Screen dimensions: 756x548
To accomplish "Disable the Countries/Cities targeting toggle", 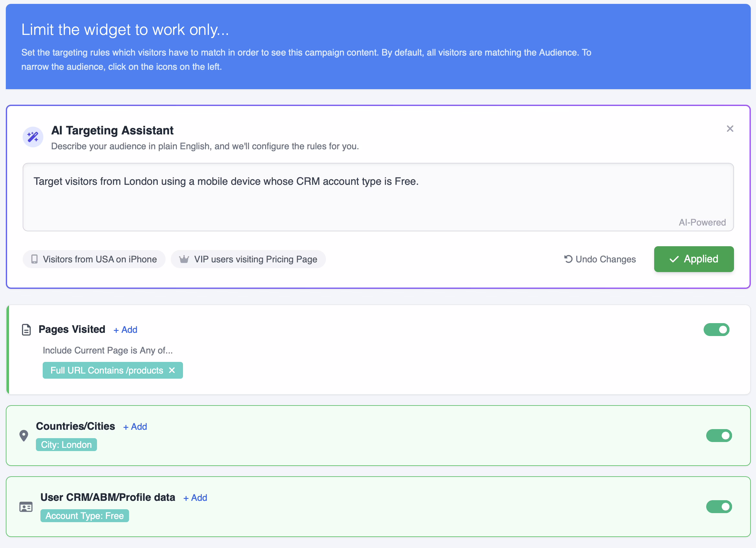I will click(x=719, y=436).
